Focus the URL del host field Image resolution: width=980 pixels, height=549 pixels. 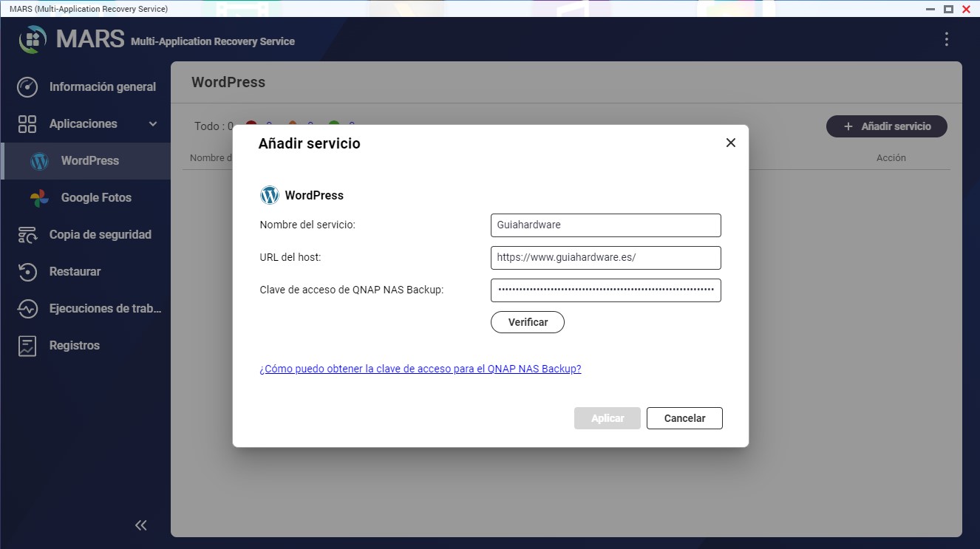pyautogui.click(x=606, y=258)
